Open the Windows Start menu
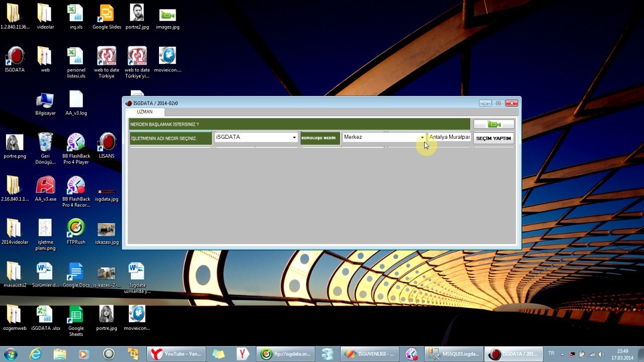 (x=10, y=354)
